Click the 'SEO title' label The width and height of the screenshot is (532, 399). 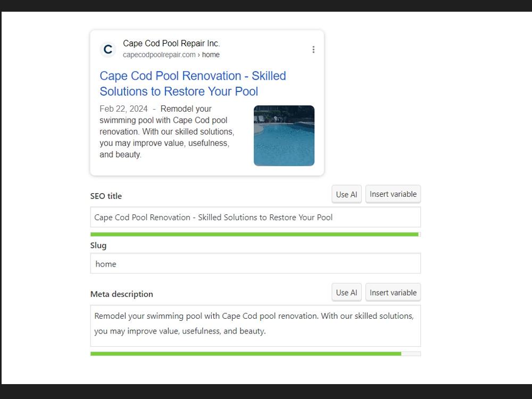106,196
